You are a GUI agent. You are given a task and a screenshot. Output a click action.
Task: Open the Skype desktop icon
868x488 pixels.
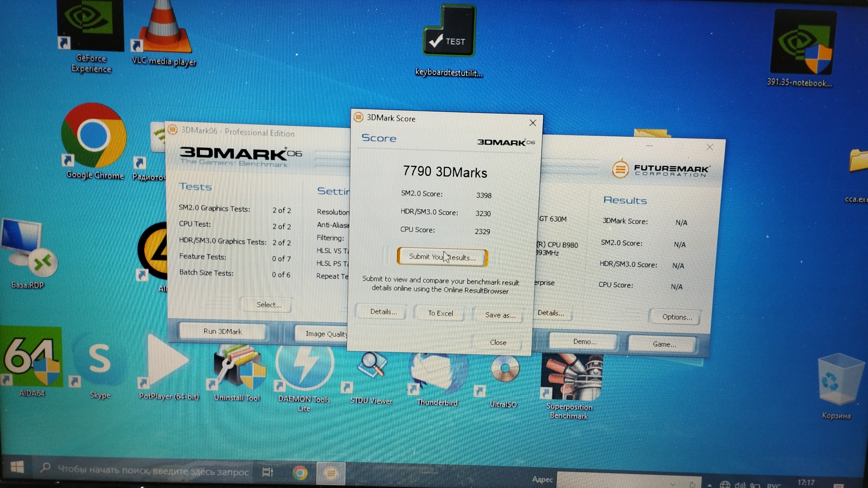click(x=99, y=359)
